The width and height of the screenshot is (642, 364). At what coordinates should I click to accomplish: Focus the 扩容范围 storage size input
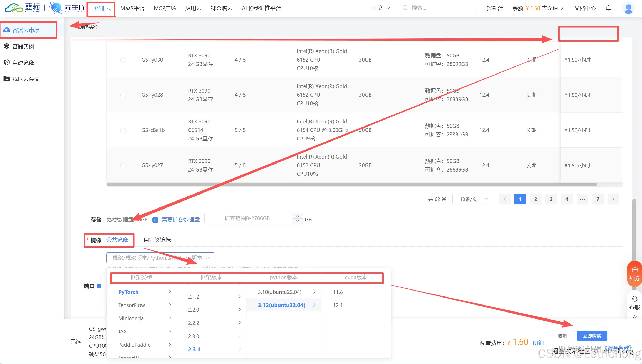[x=247, y=218]
